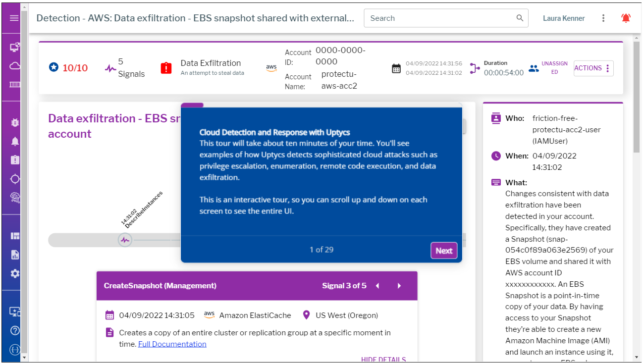
Task: Click the What keyboard icon
Action: click(x=496, y=182)
